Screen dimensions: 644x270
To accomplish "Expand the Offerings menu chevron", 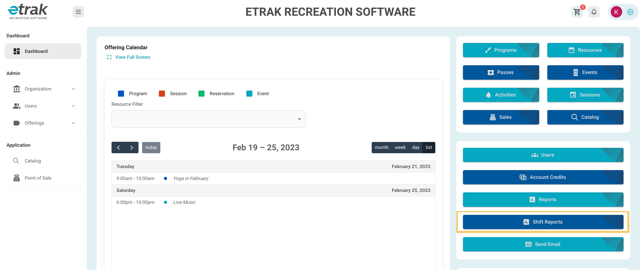I will pos(73,123).
